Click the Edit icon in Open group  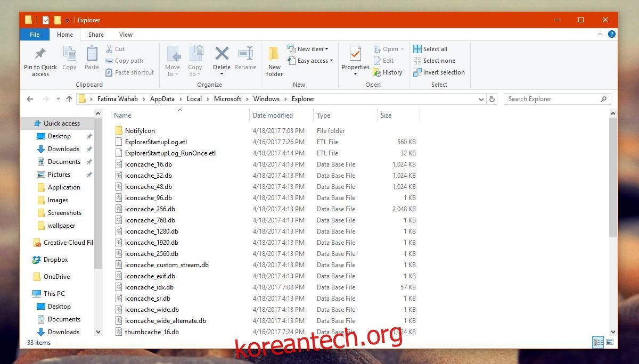point(377,61)
